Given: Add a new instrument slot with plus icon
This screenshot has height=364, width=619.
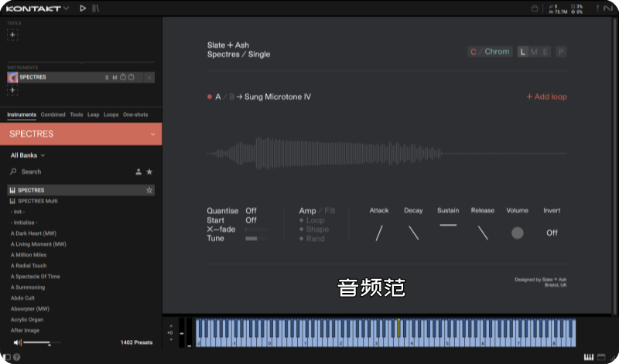Looking at the screenshot, I should point(12,90).
